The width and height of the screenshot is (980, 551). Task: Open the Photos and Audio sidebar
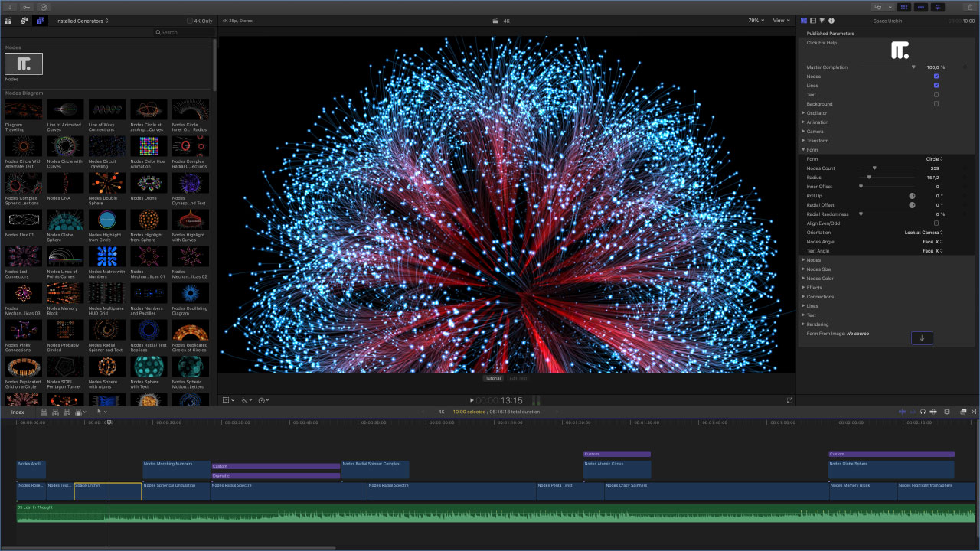24,21
